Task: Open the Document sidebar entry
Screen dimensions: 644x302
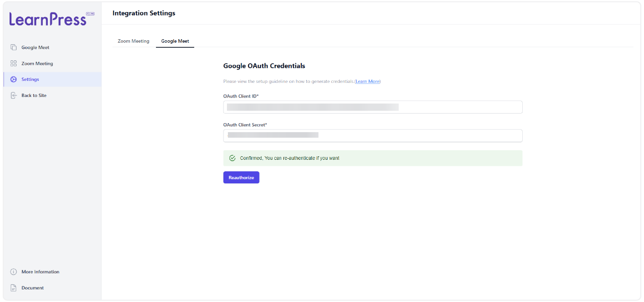Action: click(x=52, y=288)
